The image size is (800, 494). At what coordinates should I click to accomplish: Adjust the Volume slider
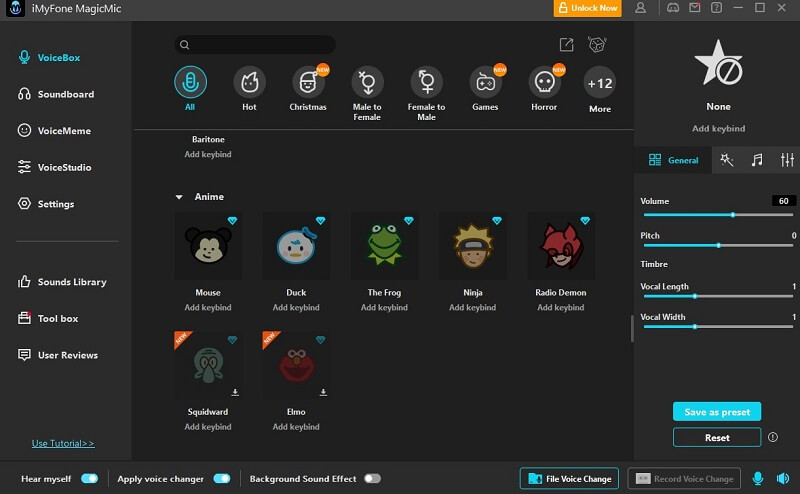(718, 215)
